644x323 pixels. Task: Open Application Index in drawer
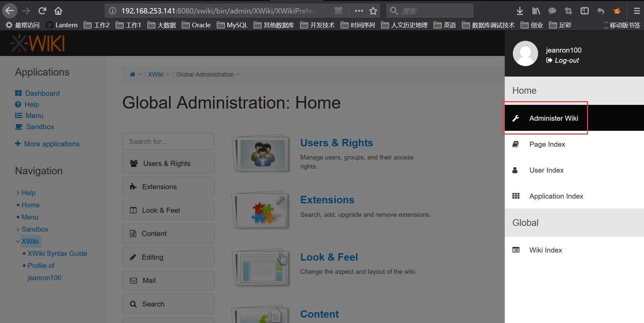574,196
